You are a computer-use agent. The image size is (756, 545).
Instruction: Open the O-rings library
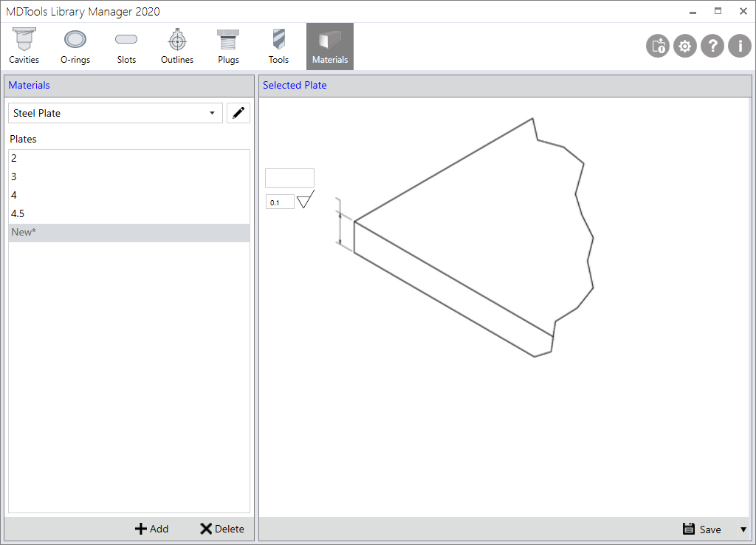tap(75, 47)
